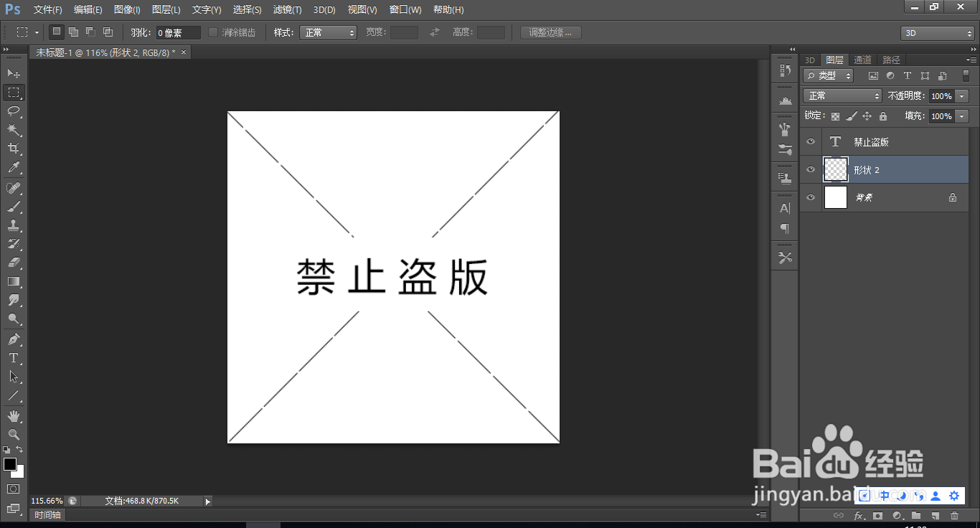The width and height of the screenshot is (980, 528).
Task: Create a new group folder icon
Action: point(916,516)
